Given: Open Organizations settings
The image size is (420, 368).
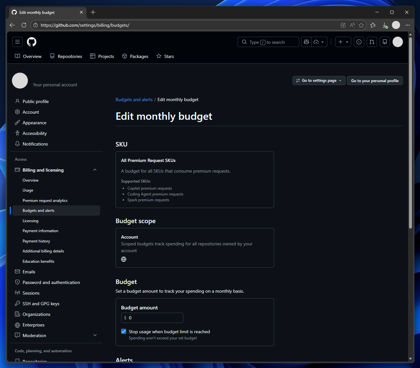Looking at the screenshot, I should pos(36,314).
